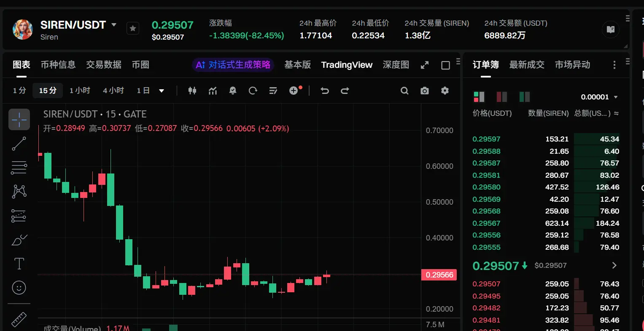
Task: Select the bid price 0.29495 row
Action: (x=546, y=296)
